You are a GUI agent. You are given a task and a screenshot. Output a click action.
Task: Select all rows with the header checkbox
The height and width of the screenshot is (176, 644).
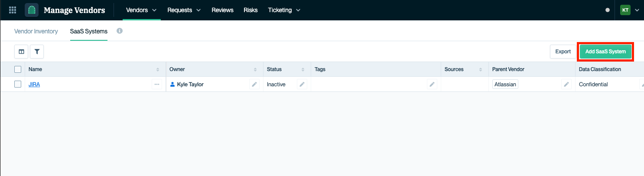(18, 69)
